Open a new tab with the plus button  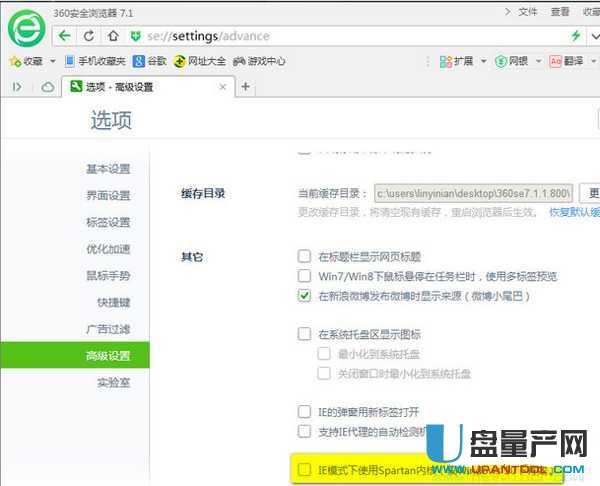pos(246,87)
